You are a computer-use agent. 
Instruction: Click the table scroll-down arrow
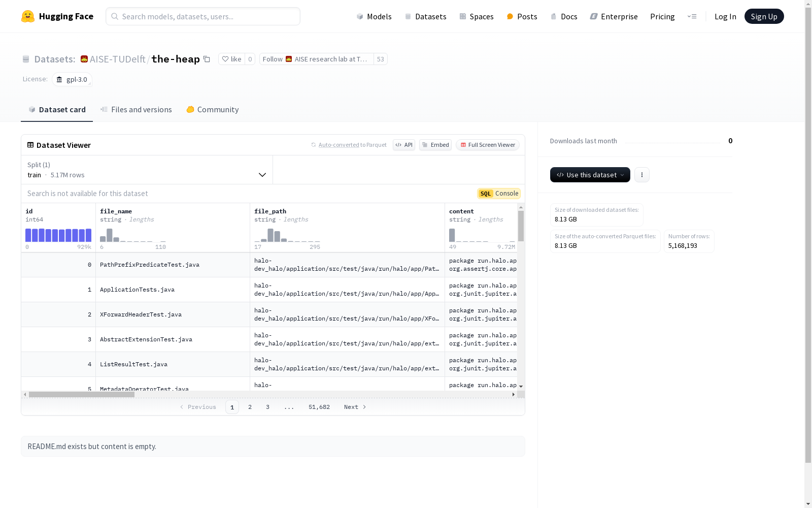521,387
